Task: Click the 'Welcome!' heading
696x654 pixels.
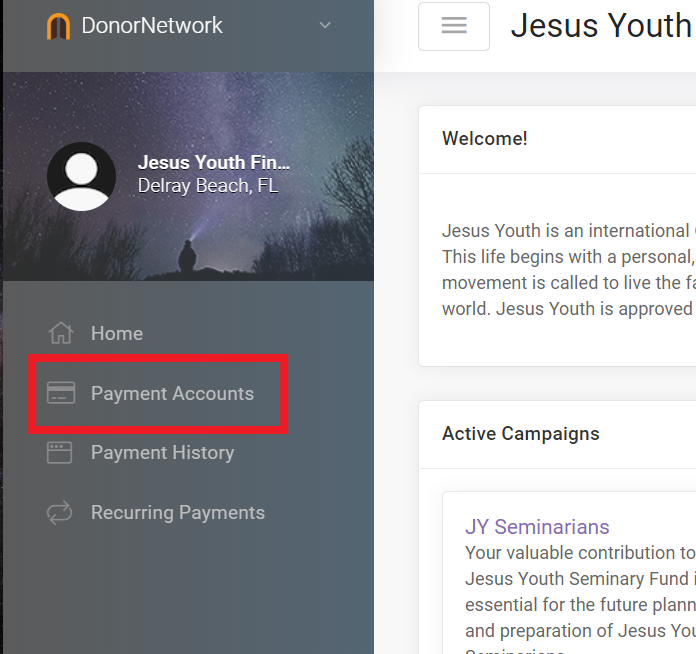Action: (x=485, y=139)
